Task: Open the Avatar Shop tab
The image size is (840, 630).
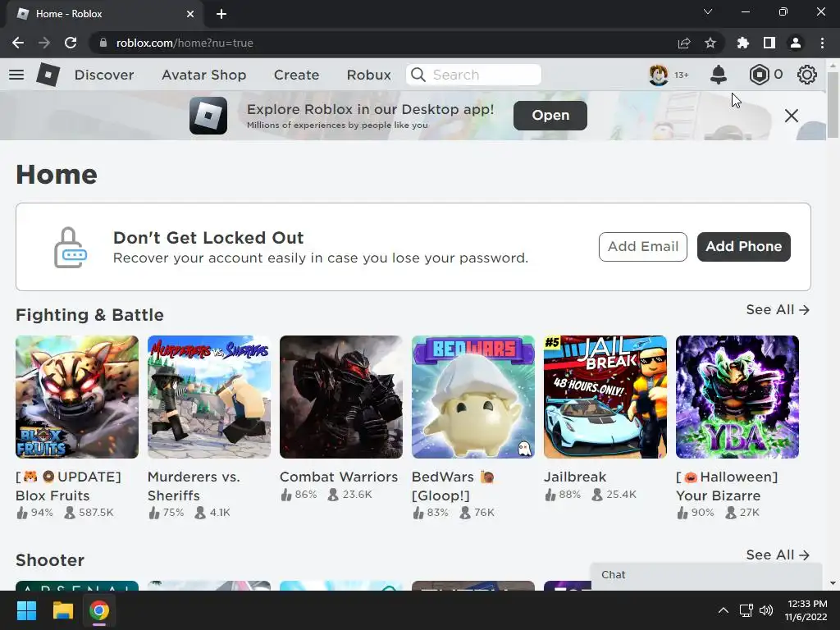Action: 203,75
